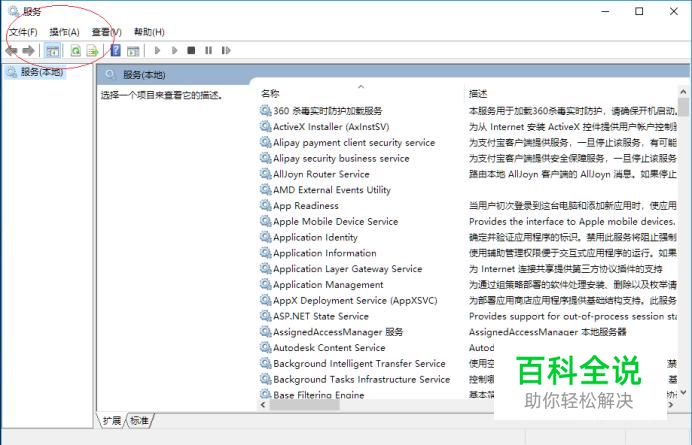Open the 文件(F) menu
This screenshot has height=445, width=692.
tap(23, 32)
